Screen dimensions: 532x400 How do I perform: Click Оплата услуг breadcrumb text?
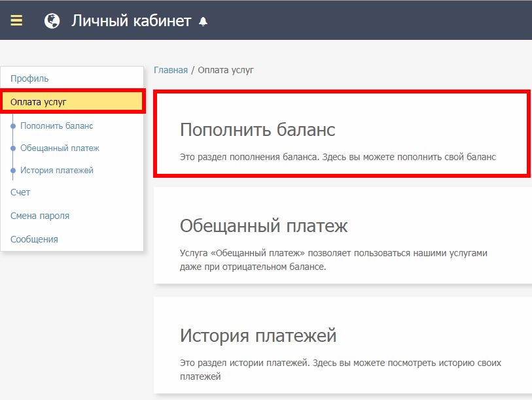[226, 70]
